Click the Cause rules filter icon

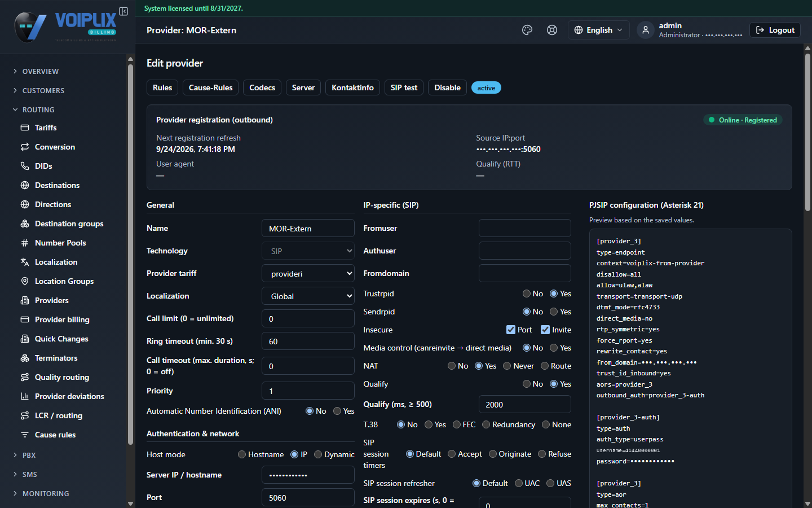click(25, 435)
